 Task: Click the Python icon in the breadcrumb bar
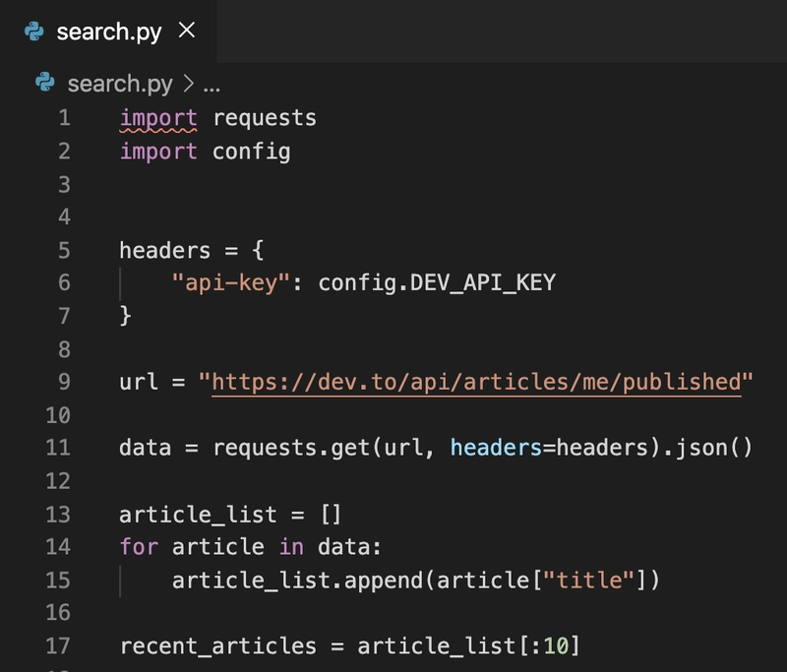(x=45, y=84)
